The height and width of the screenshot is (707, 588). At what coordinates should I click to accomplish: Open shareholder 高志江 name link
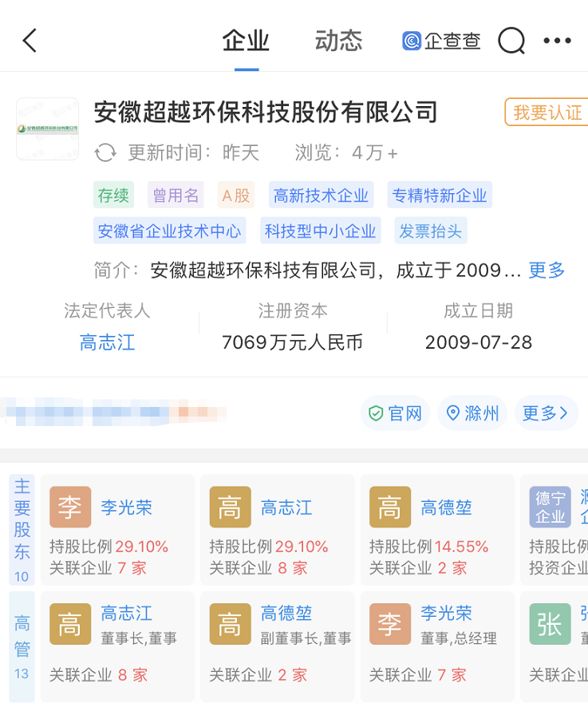[286, 508]
